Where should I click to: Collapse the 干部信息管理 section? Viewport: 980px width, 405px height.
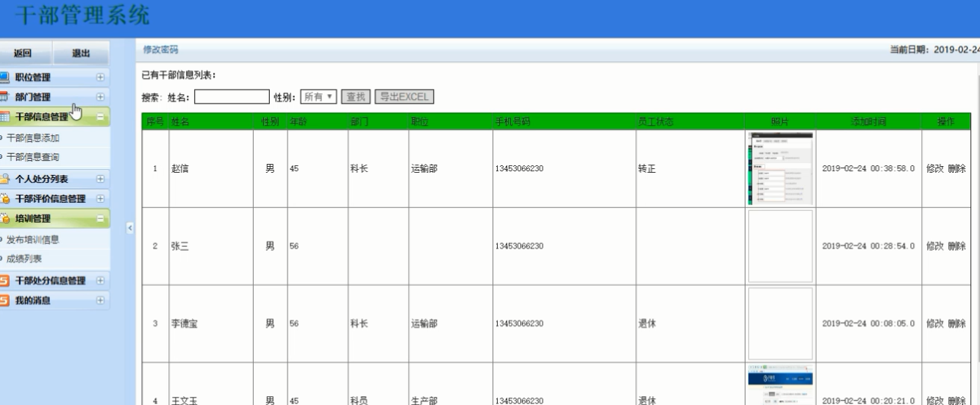click(x=100, y=117)
